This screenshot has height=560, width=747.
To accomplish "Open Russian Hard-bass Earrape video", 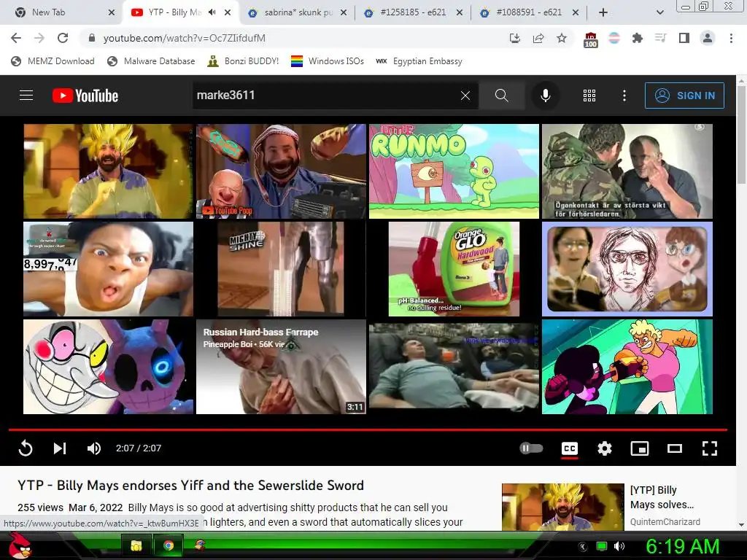I will (281, 367).
